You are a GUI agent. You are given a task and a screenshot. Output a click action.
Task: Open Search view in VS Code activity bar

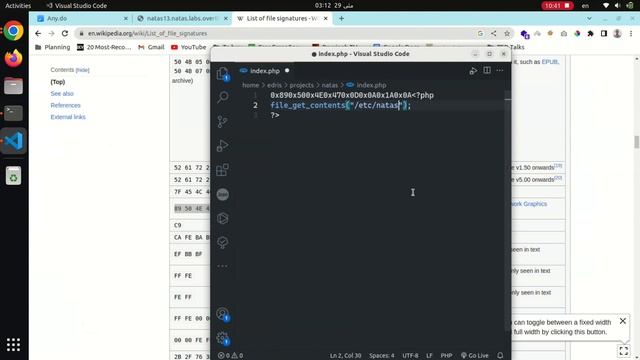[223, 97]
